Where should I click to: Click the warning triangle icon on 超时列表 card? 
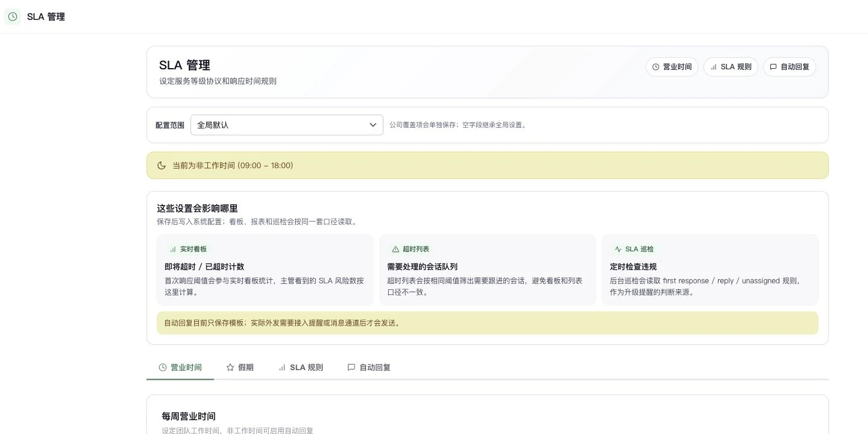[x=395, y=249]
